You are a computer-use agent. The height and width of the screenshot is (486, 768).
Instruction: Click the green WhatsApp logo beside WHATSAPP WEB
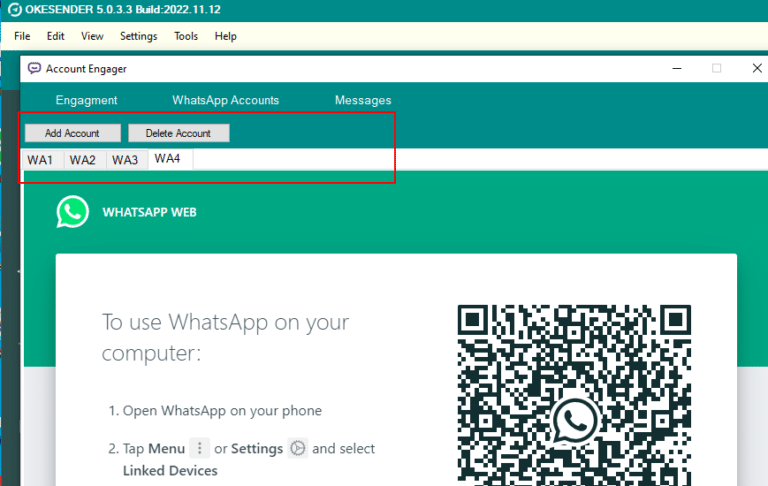pyautogui.click(x=73, y=212)
